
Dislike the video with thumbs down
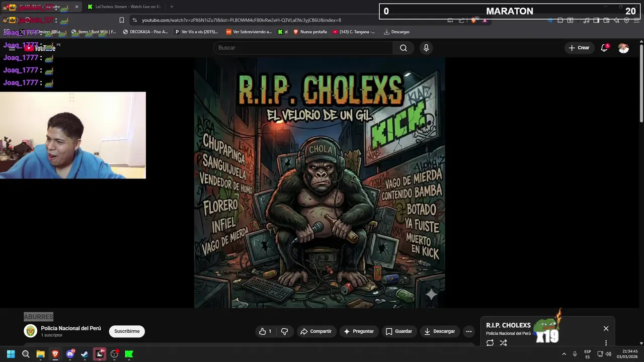(285, 331)
